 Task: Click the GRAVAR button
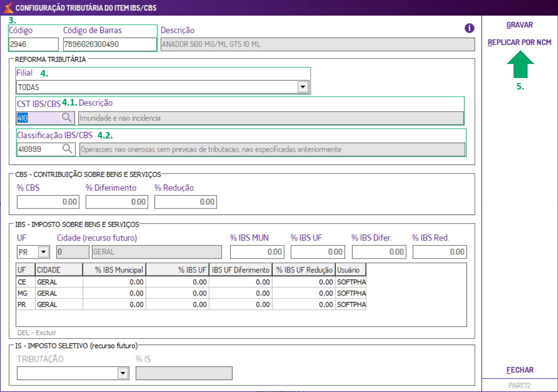(519, 25)
